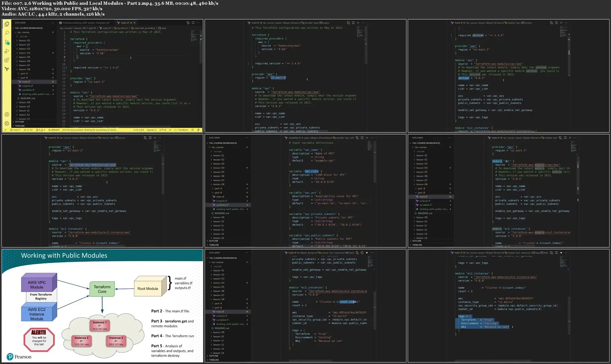Click the Explorer files icon in the activity bar
611x364 pixels.
[x=7, y=24]
